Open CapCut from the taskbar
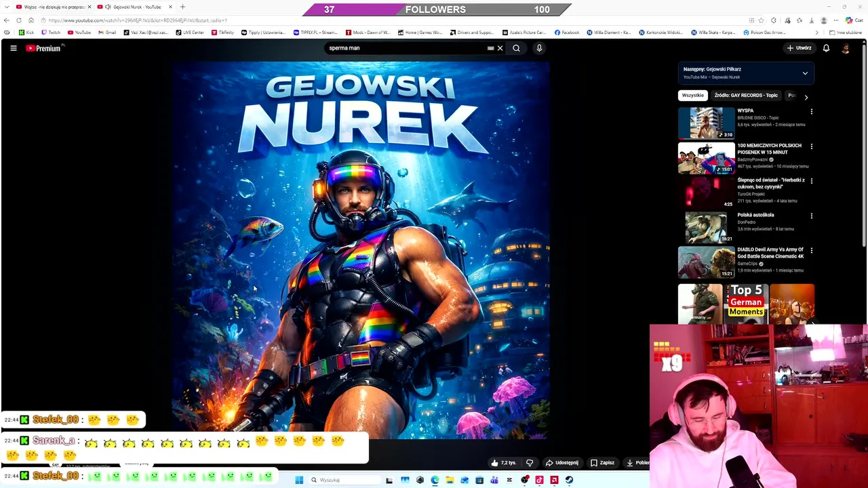Screen dimensions: 868x488 click(509, 480)
